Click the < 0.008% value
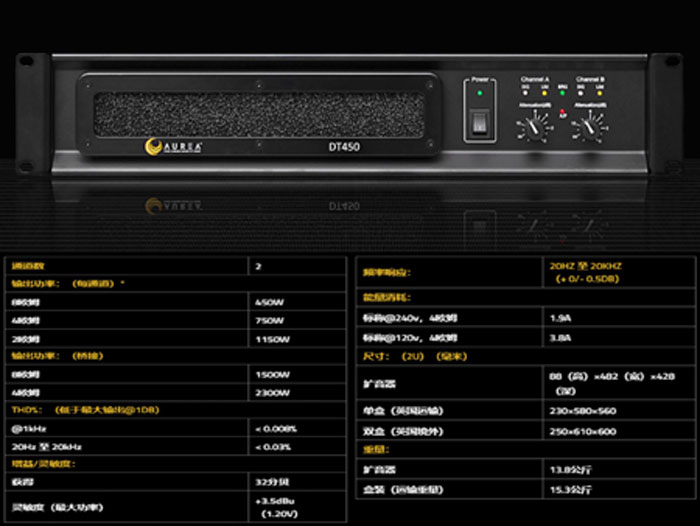 click(276, 429)
